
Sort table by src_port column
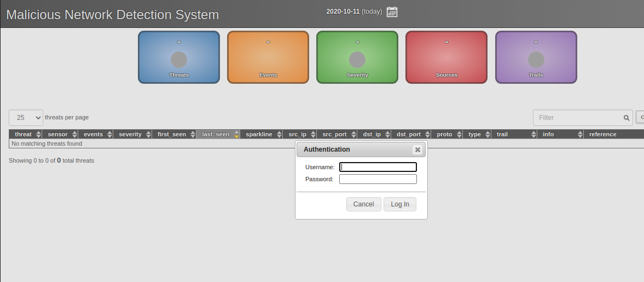pos(337,134)
